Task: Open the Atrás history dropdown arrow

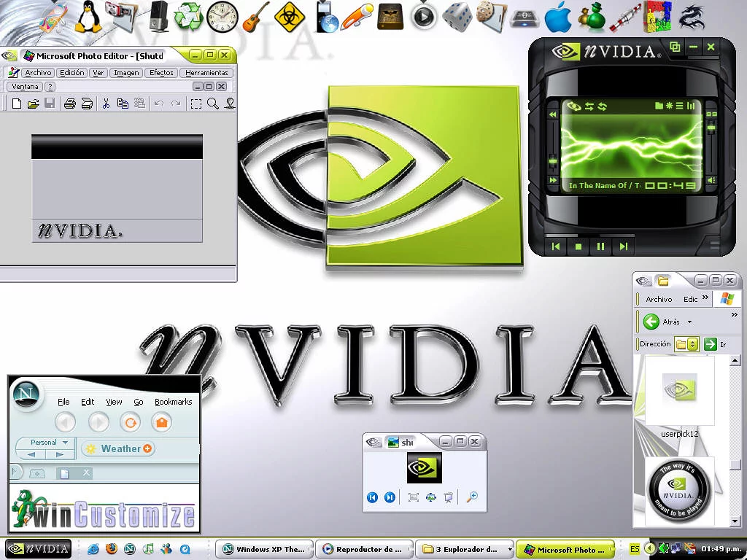Action: [689, 322]
